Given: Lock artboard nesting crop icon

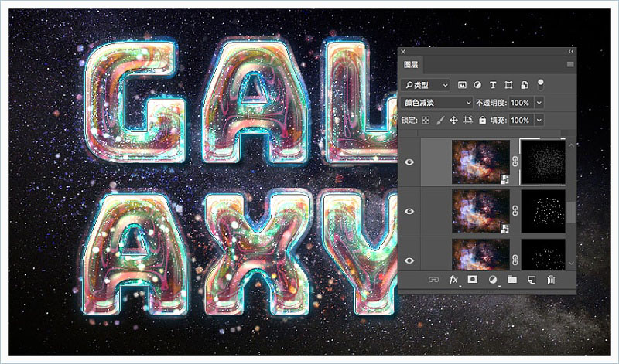Looking at the screenshot, I should tap(468, 120).
